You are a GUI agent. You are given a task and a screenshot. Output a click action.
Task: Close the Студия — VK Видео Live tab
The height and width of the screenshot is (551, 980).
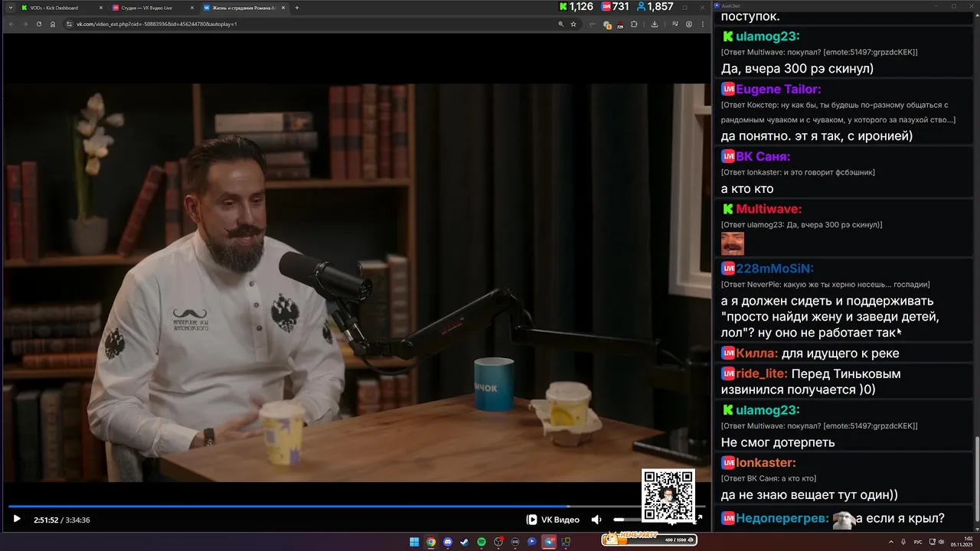(192, 8)
